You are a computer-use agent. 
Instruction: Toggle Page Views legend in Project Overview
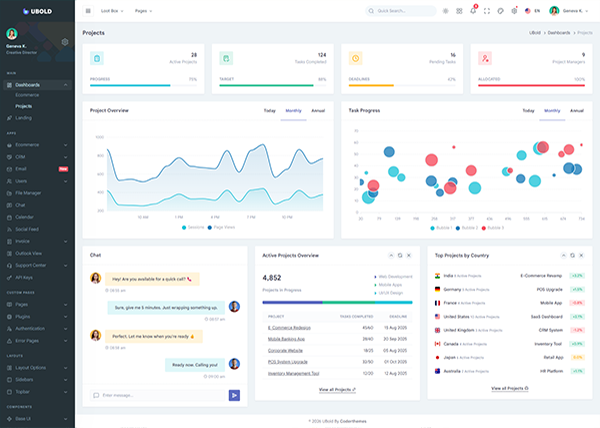coord(222,227)
